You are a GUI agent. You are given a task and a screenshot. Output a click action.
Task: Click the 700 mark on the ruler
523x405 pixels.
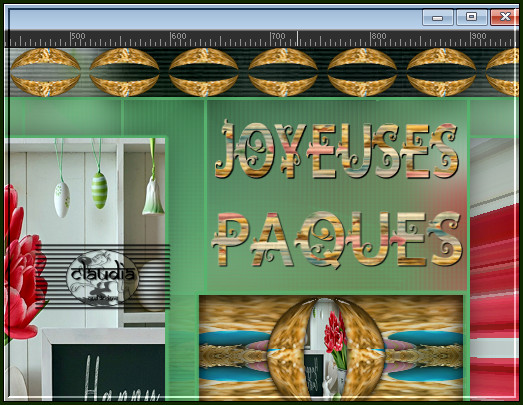tap(279, 36)
